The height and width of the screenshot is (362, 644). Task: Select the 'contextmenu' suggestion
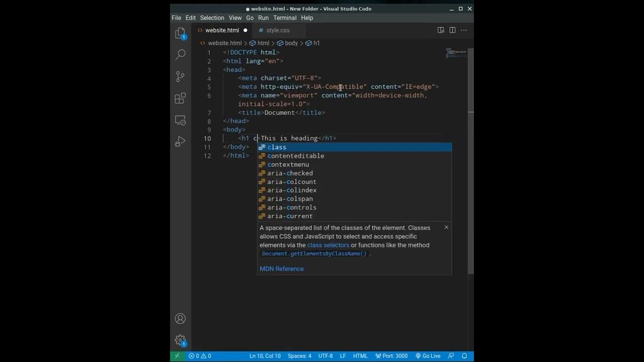coord(355,164)
